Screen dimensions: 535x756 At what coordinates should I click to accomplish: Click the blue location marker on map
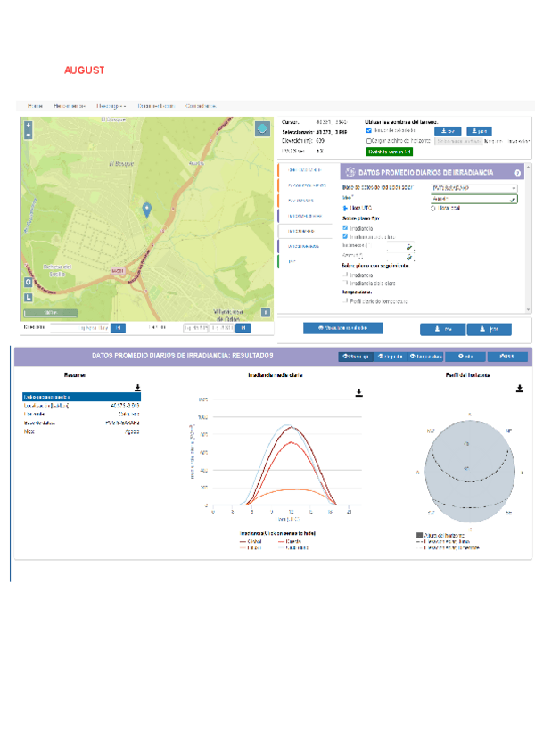147,209
